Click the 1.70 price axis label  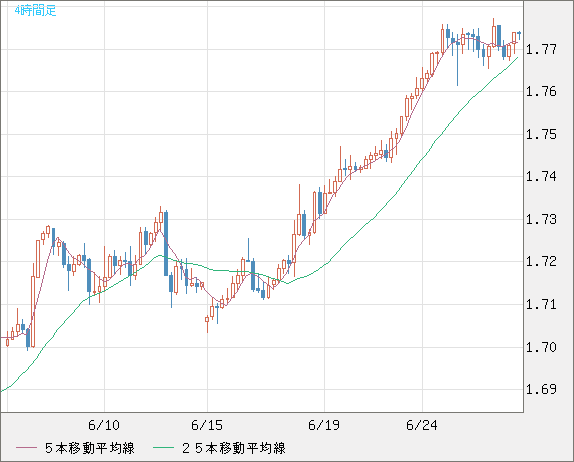click(541, 347)
